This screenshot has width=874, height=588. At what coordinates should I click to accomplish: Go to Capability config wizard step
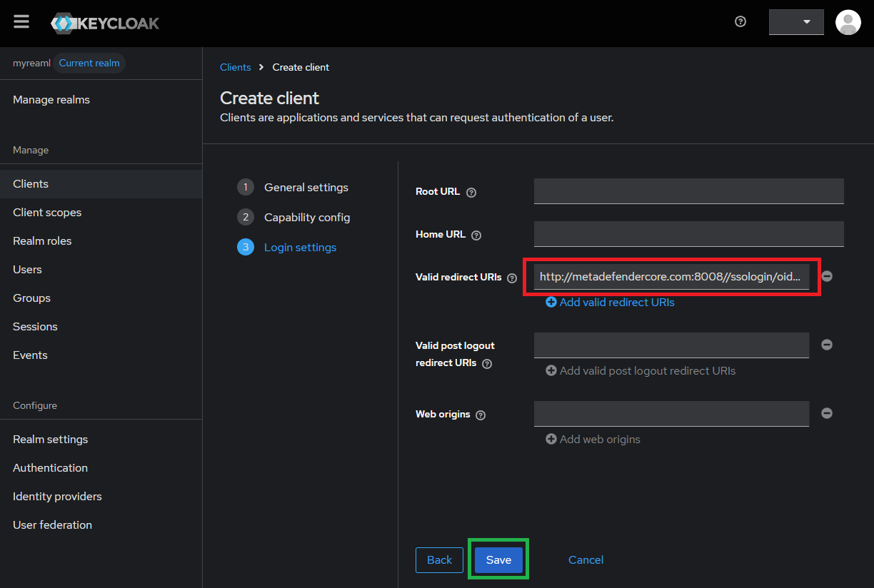[307, 218]
